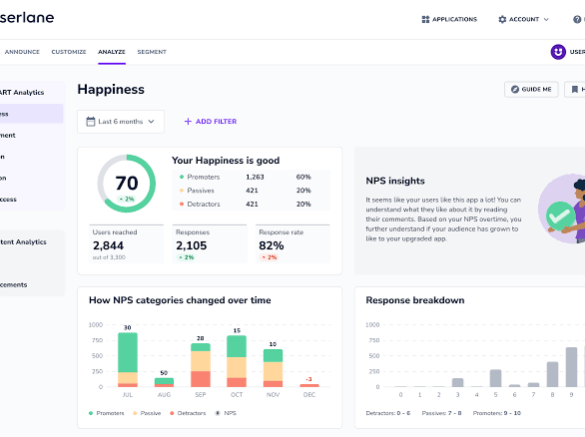This screenshot has height=437, width=585.
Task: Open the Announce tab
Action: pyautogui.click(x=22, y=52)
